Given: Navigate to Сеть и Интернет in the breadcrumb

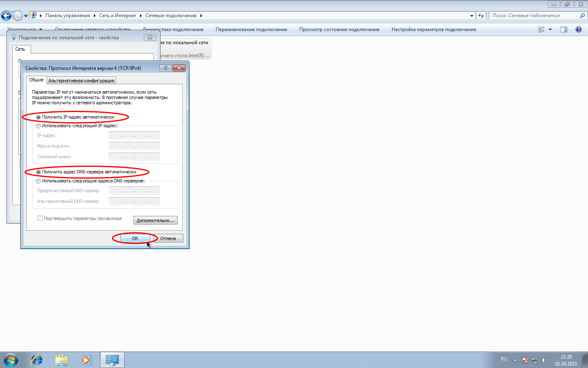Looking at the screenshot, I should (x=118, y=16).
